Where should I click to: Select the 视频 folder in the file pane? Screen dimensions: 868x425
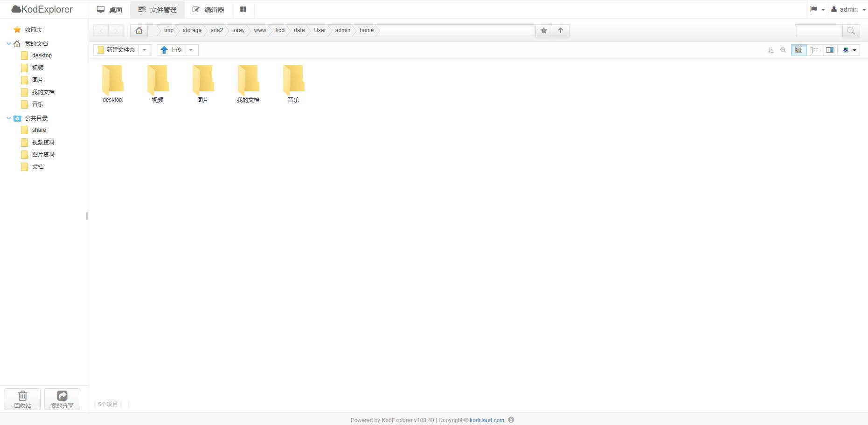(x=158, y=84)
